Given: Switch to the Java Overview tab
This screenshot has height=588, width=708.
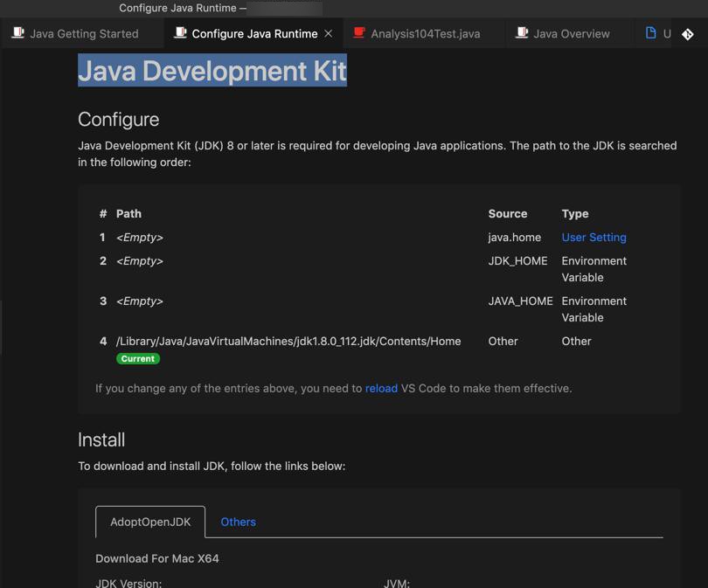Looking at the screenshot, I should [571, 34].
